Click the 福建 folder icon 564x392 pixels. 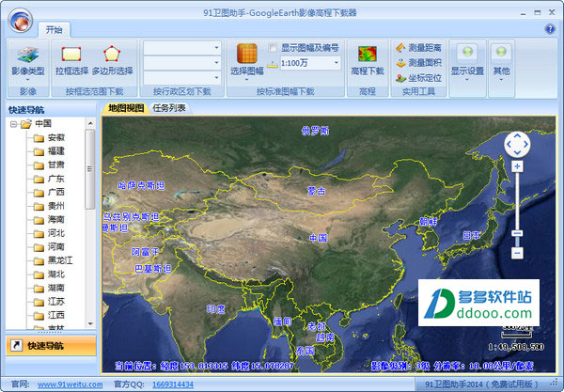39,151
